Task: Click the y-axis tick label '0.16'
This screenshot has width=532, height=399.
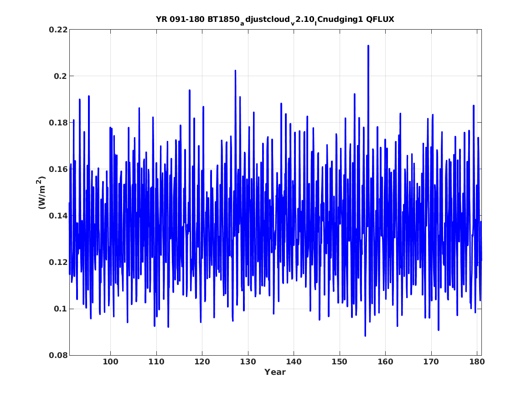Action: tap(58, 169)
